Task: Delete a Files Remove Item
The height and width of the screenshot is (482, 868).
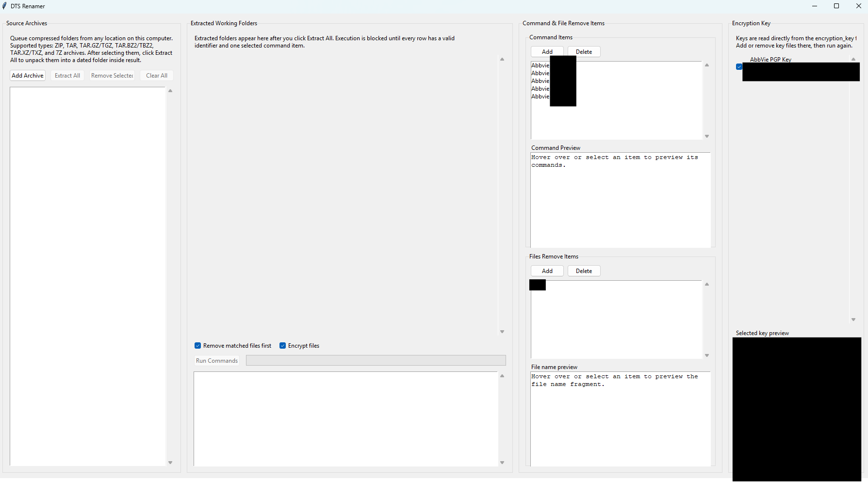Action: point(584,271)
